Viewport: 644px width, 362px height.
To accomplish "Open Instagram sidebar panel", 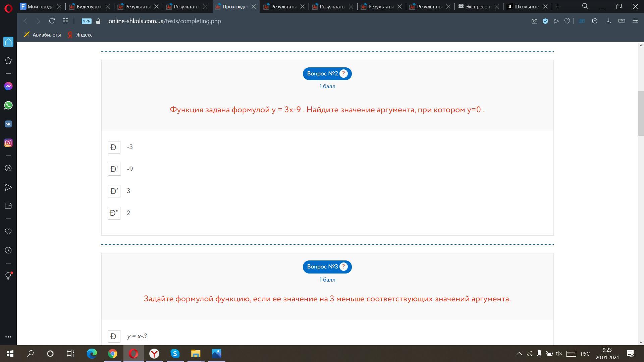I will pos(8,143).
